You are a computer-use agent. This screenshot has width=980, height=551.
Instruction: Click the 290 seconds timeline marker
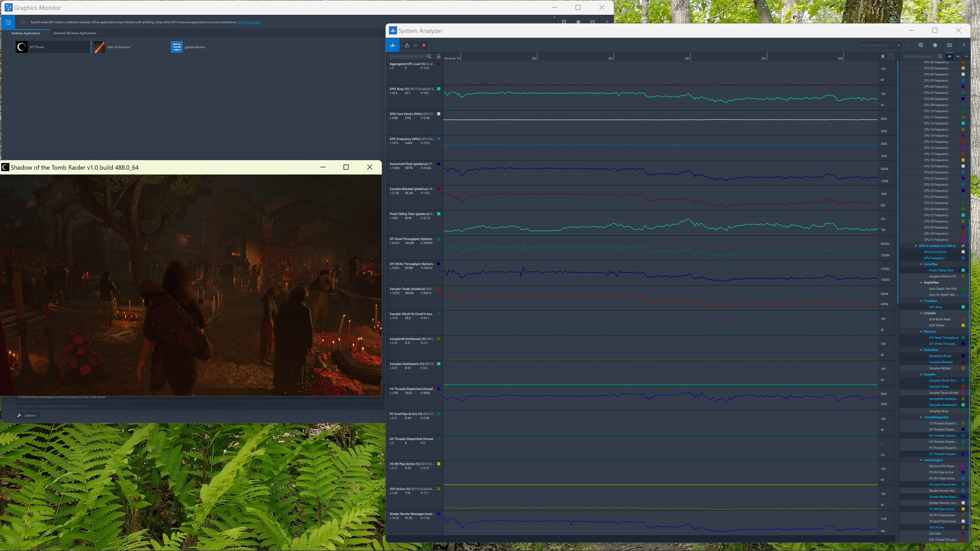[687, 59]
